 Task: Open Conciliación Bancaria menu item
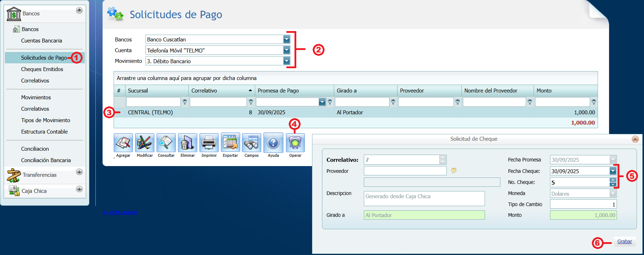click(46, 160)
